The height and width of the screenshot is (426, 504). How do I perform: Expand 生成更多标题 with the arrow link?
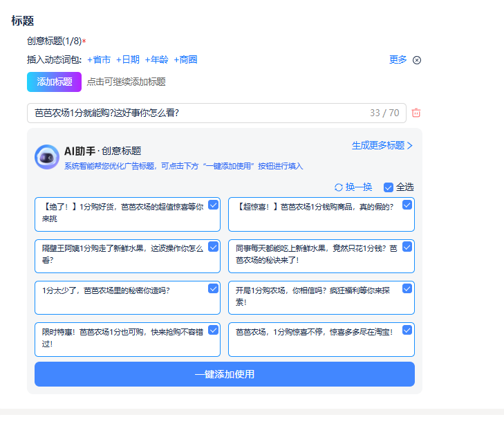tap(382, 145)
